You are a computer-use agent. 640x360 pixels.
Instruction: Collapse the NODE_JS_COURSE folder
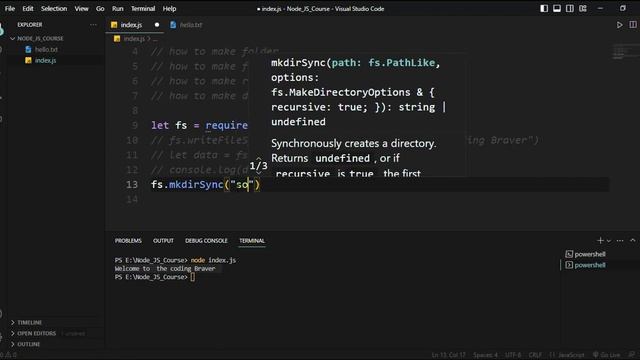coord(40,38)
